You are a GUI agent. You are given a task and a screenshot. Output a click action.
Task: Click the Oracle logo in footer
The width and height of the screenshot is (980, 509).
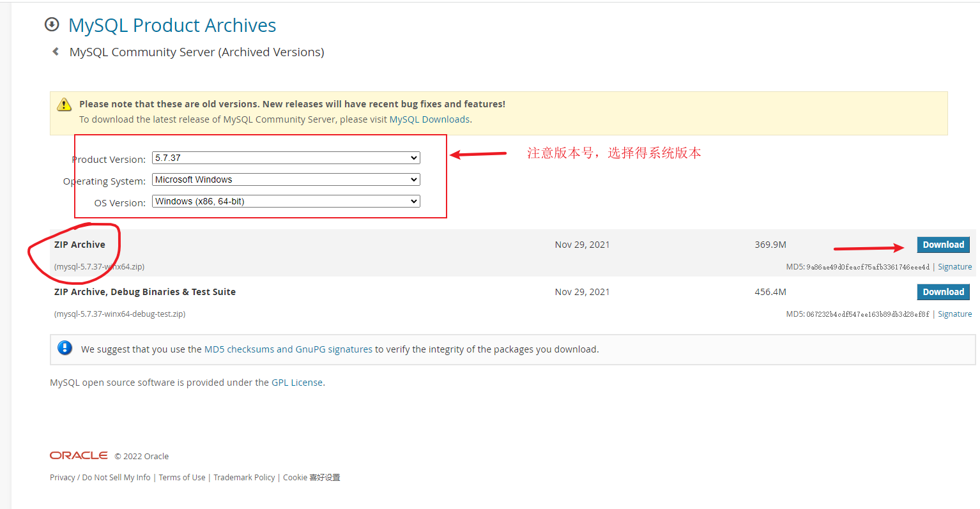click(79, 455)
